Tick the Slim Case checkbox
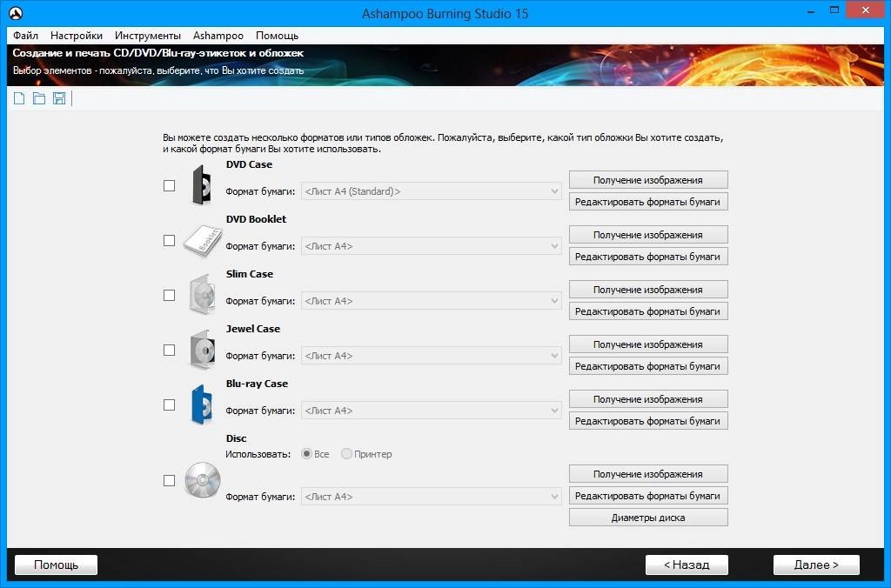 point(170,296)
